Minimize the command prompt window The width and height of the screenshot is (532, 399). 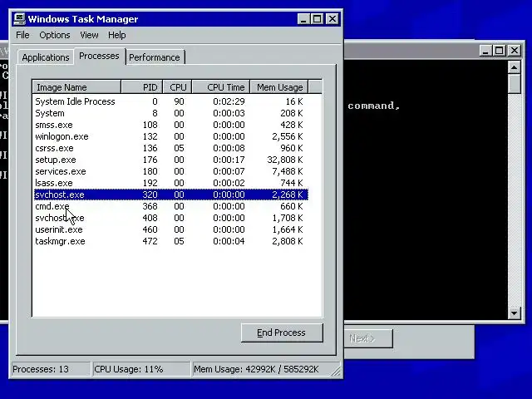click(x=485, y=51)
